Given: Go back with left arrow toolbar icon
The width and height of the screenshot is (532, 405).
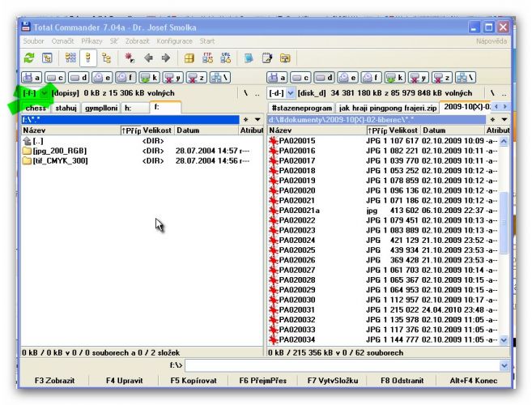Looking at the screenshot, I should (148, 58).
